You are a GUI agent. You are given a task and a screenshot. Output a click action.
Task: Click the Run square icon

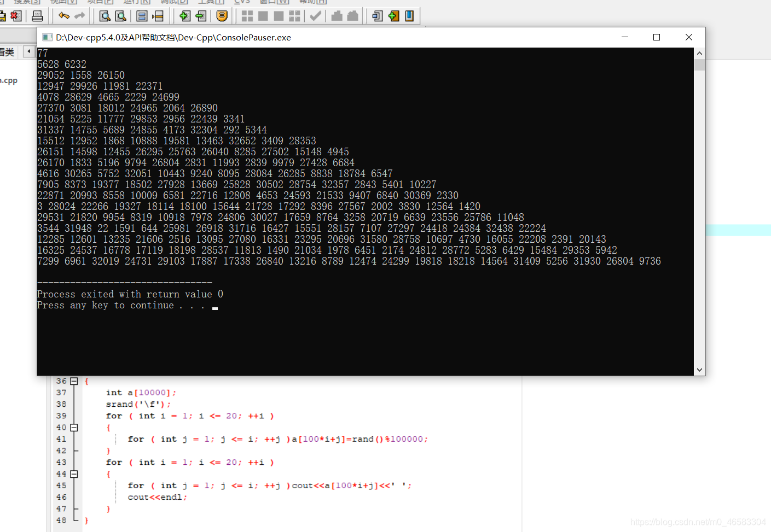coord(263,16)
